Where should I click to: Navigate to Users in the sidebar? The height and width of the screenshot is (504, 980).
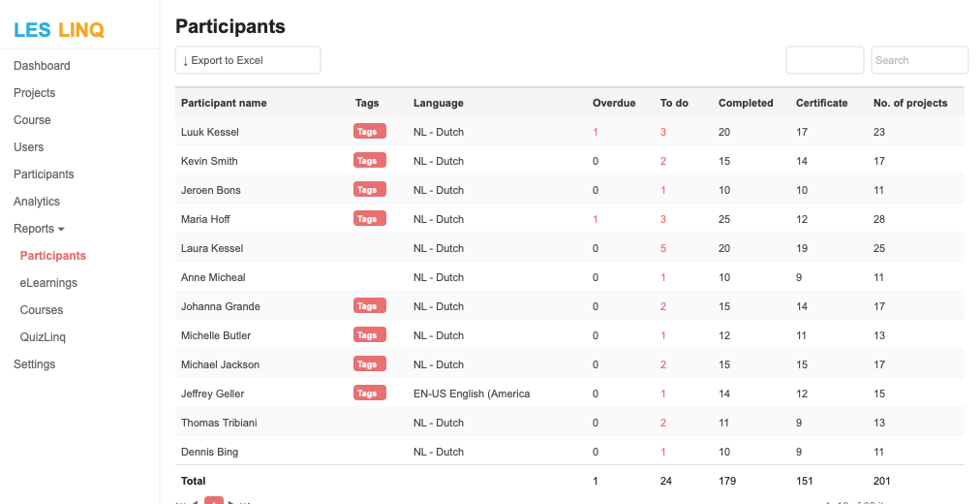point(29,147)
